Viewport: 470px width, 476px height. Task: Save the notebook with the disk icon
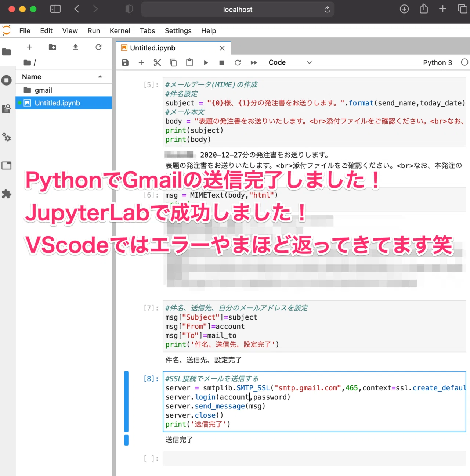click(125, 63)
